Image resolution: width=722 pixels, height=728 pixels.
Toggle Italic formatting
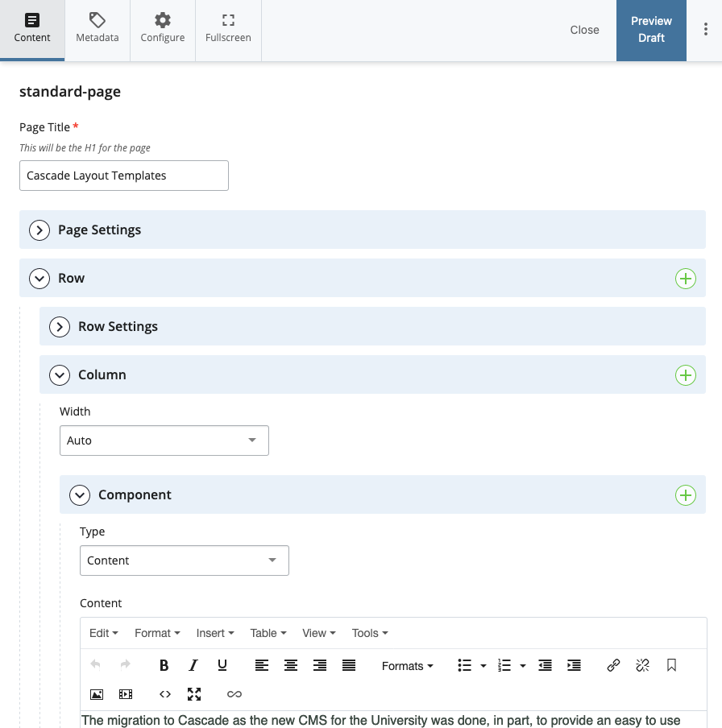(x=193, y=665)
